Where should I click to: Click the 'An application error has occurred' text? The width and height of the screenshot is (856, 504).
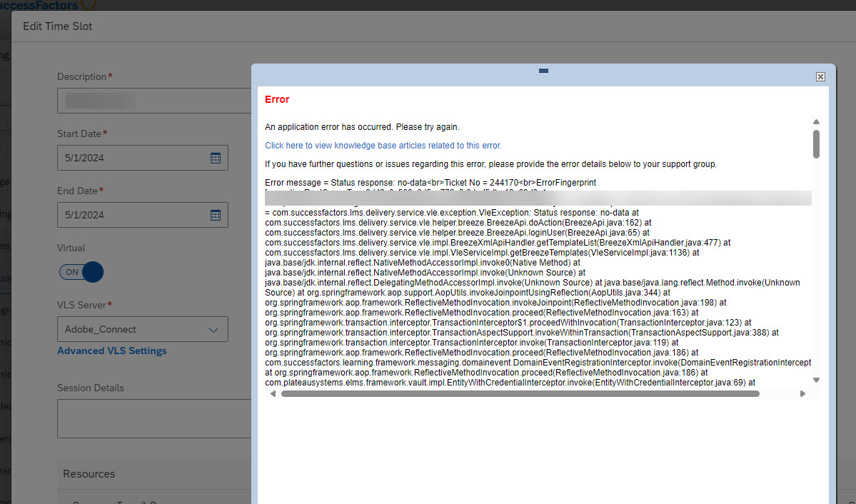[x=362, y=126]
